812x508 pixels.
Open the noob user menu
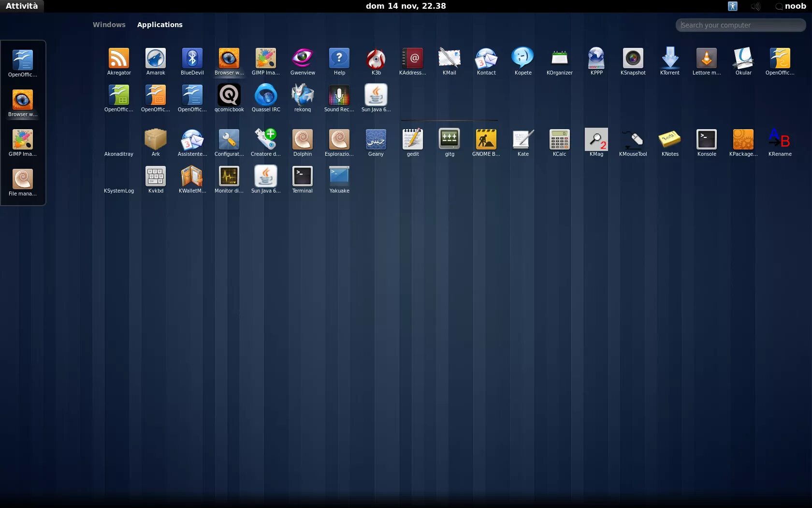(791, 6)
